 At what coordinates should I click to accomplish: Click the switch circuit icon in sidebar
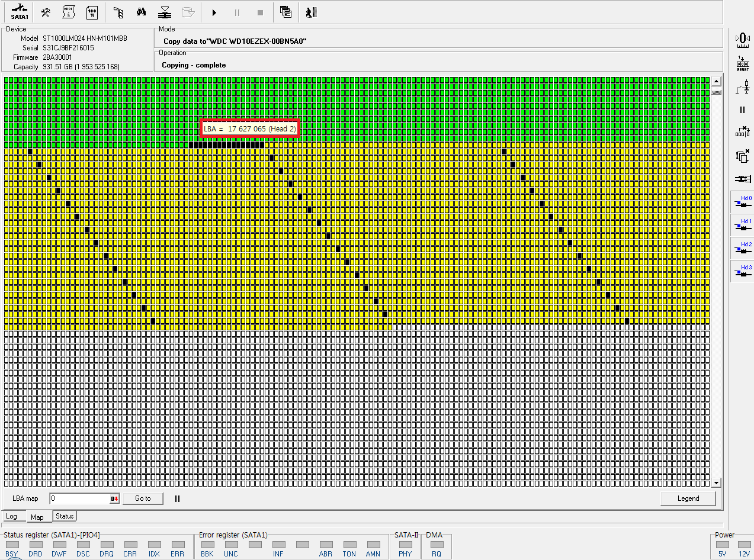(x=743, y=87)
